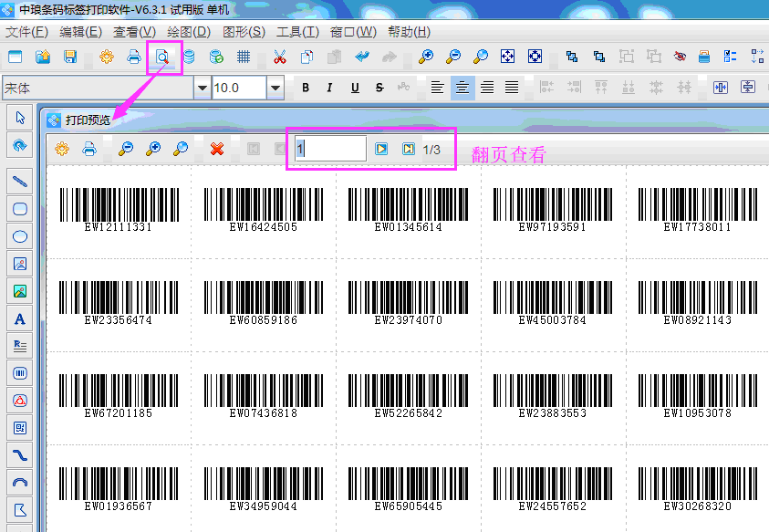Go to next preview page
Viewport: 769px width, 532px height.
click(381, 149)
